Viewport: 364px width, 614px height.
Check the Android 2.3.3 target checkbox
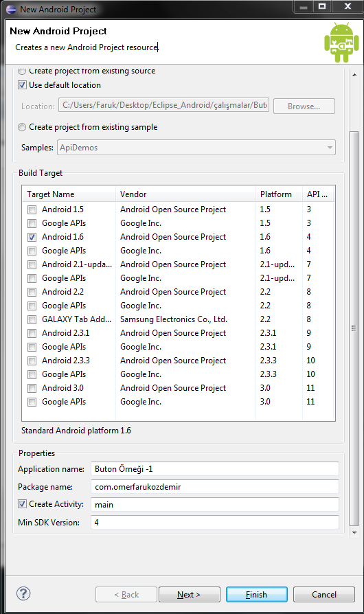32,361
